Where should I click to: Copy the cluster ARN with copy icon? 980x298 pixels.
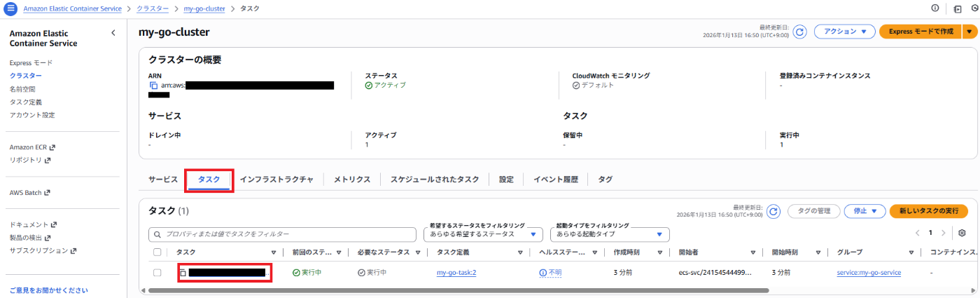coord(153,86)
